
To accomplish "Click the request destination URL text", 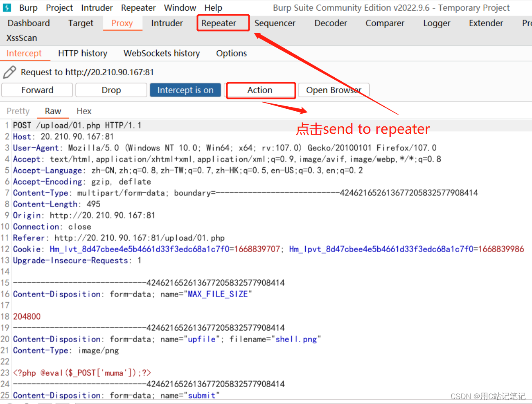I will coord(110,72).
